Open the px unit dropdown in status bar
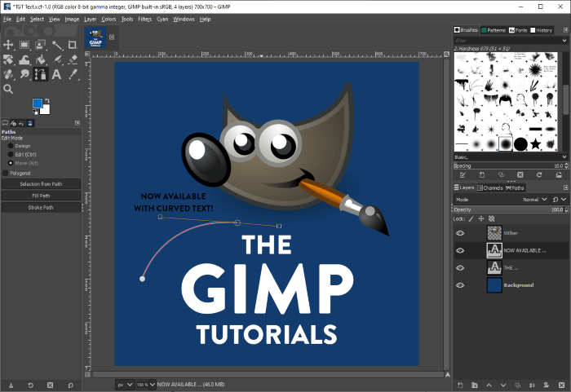 pos(125,385)
